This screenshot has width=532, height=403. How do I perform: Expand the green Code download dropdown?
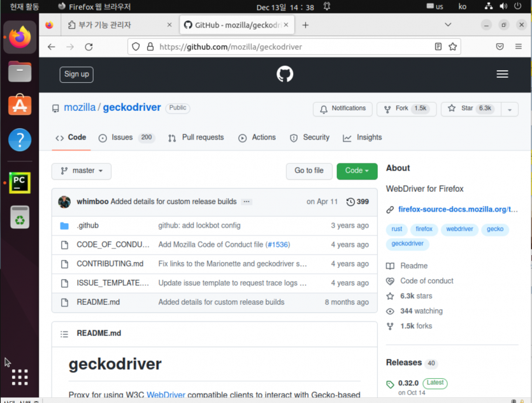coord(357,171)
